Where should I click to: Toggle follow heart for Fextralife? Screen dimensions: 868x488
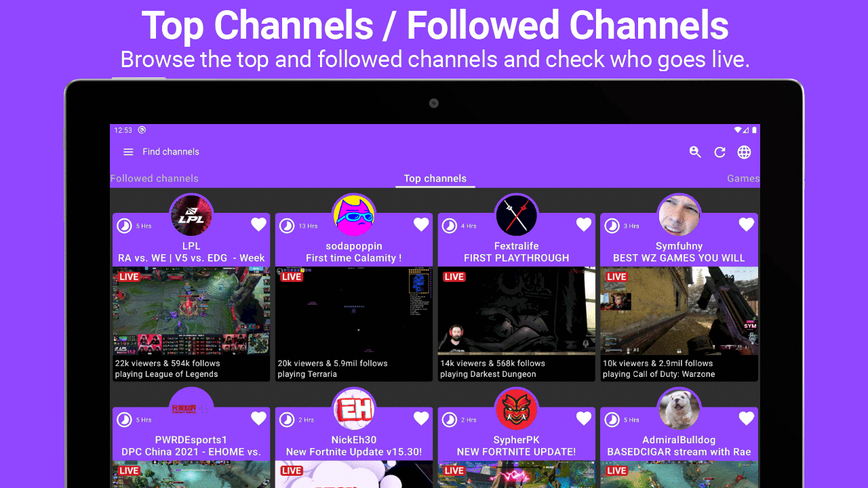[x=584, y=224]
